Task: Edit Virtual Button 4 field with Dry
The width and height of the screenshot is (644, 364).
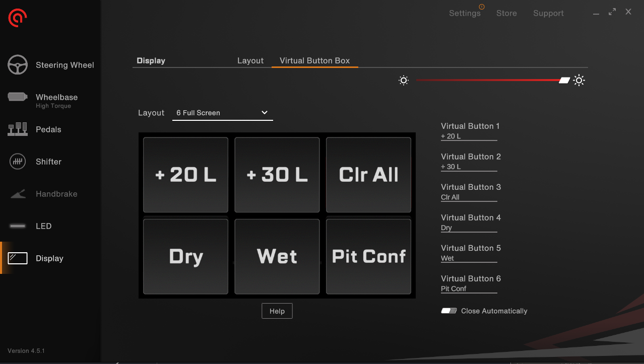Action: [469, 228]
